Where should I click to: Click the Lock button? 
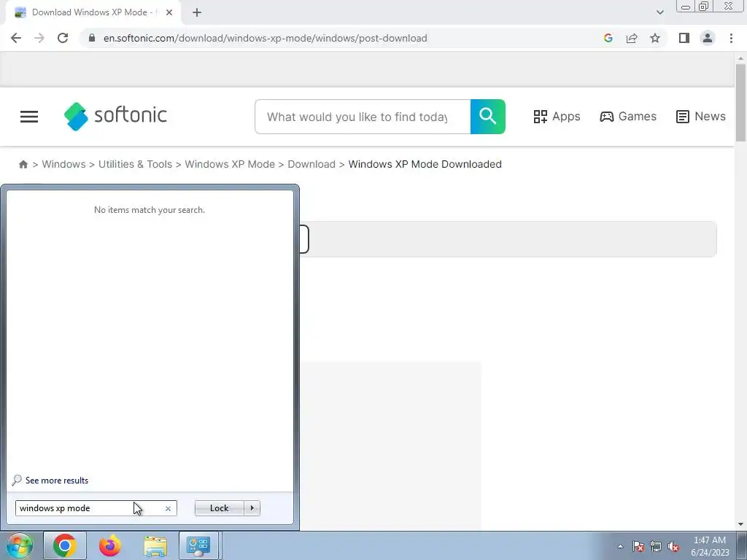pos(219,508)
